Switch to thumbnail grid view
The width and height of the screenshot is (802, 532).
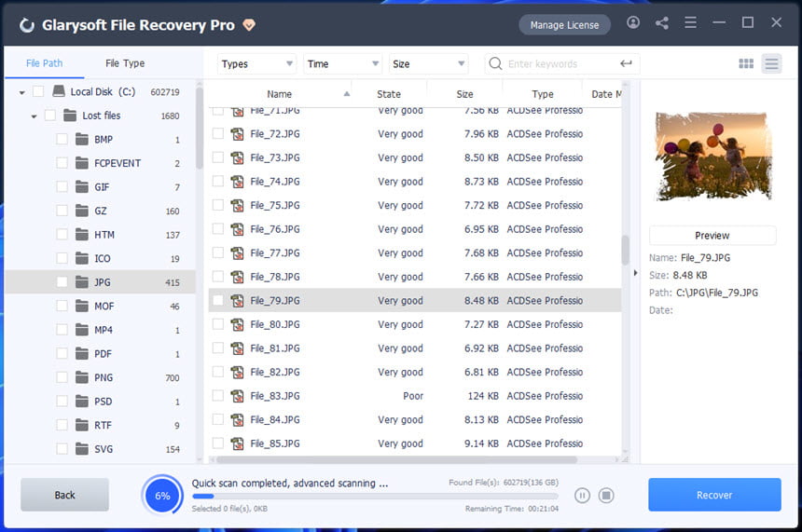coord(746,63)
